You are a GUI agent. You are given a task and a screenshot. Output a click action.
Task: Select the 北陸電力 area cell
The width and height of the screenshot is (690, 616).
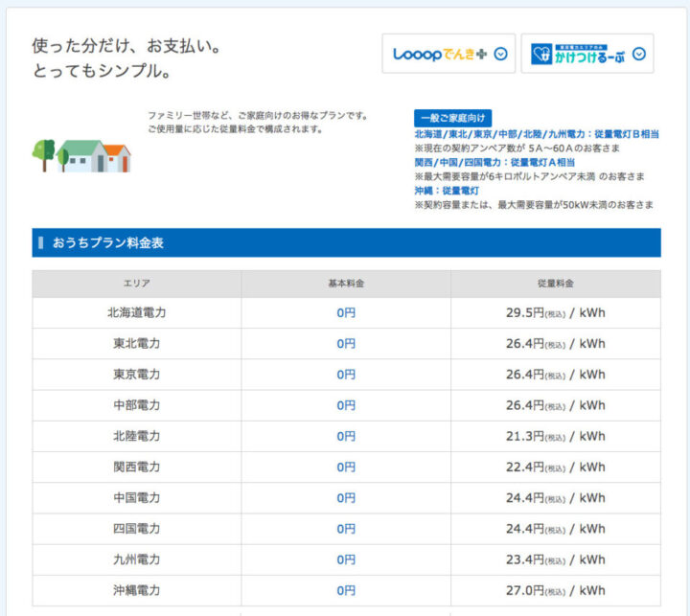pyautogui.click(x=136, y=436)
